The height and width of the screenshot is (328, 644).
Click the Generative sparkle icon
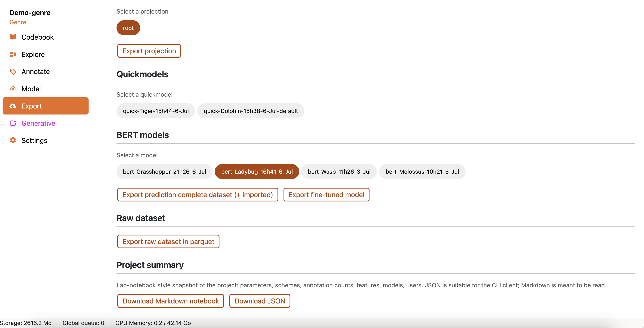(13, 123)
